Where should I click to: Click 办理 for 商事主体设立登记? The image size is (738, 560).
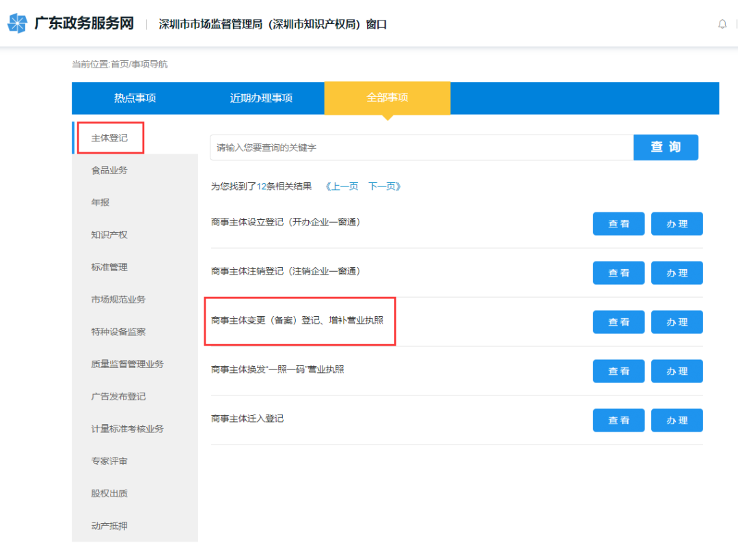pyautogui.click(x=676, y=224)
